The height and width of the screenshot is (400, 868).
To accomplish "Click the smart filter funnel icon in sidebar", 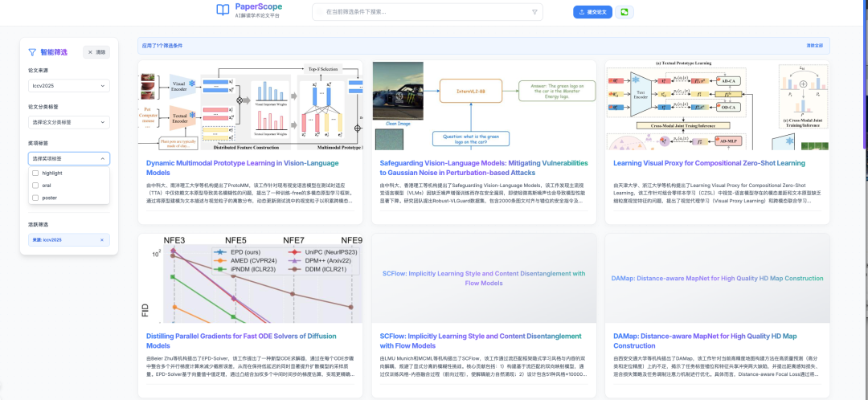I will click(32, 52).
